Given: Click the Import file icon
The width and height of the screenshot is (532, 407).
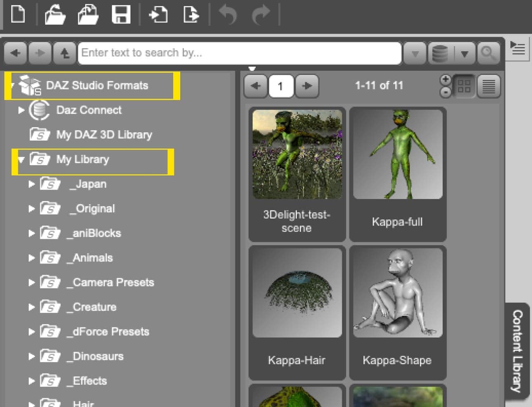Looking at the screenshot, I should click(x=158, y=15).
